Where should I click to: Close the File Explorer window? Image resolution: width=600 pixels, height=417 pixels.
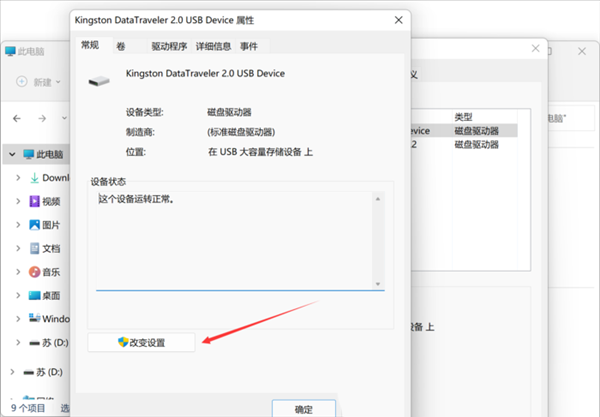(x=582, y=51)
